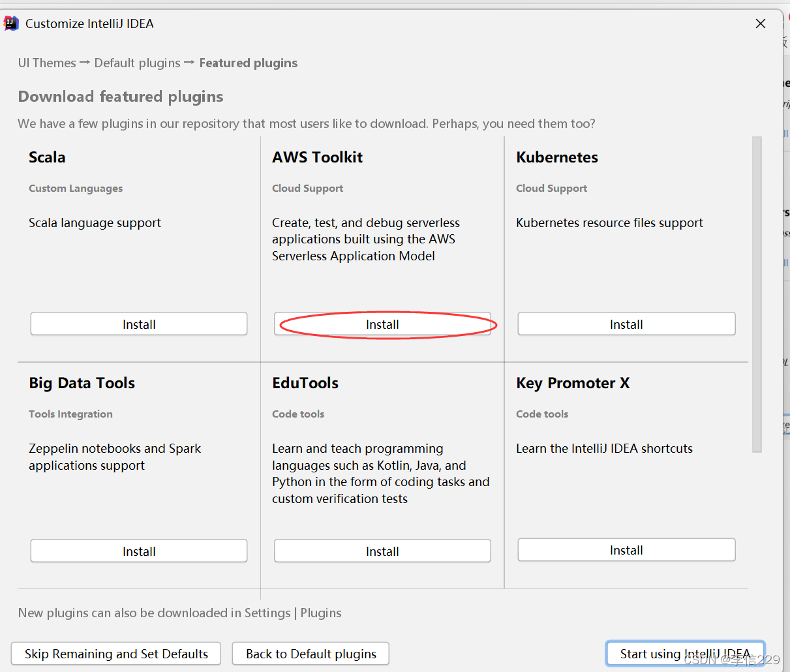Click Skip Remaining and Set Defaults

coord(116,654)
